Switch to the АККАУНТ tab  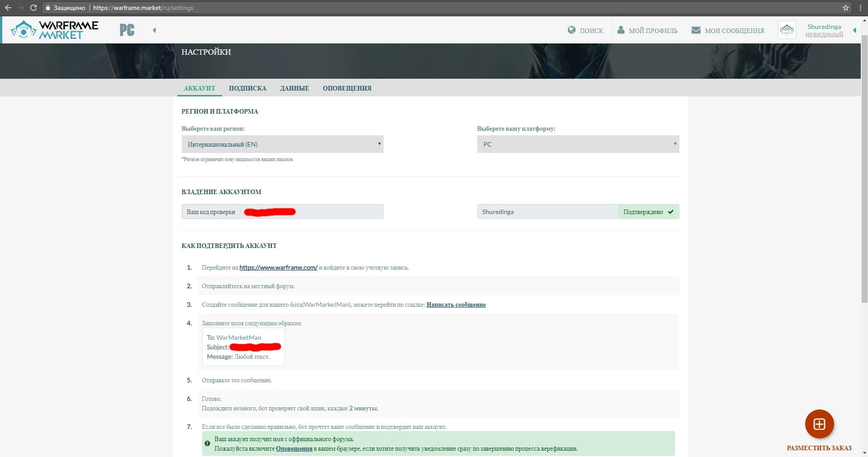pyautogui.click(x=199, y=88)
